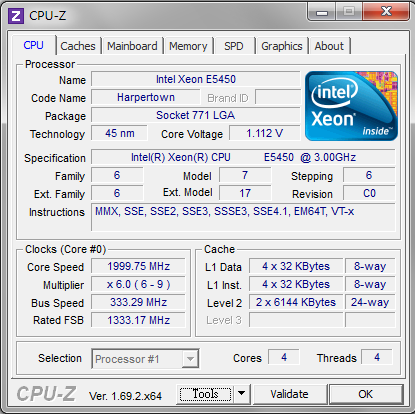Click the 45 nm technology value

tap(120, 133)
